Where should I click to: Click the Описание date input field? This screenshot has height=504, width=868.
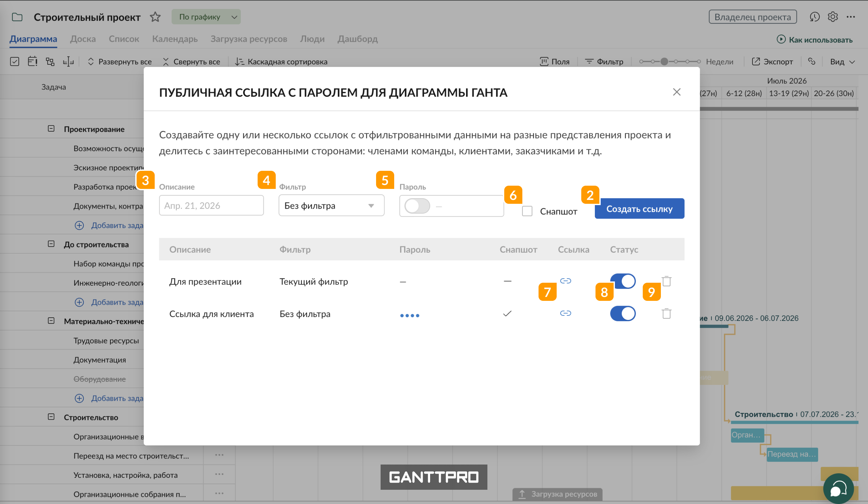pos(211,205)
